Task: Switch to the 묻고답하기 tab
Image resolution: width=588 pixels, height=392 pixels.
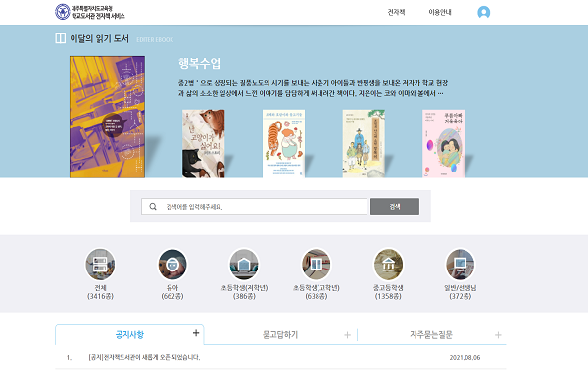Action: click(280, 334)
